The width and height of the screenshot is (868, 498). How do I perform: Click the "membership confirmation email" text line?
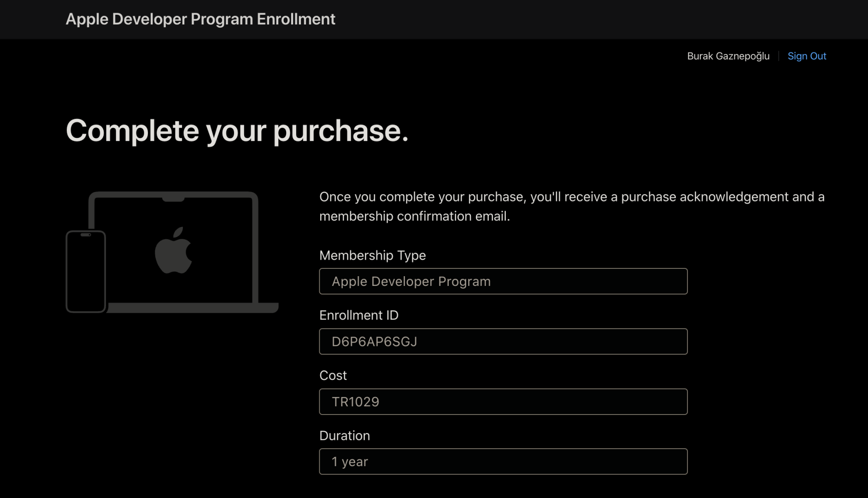pyautogui.click(x=415, y=216)
